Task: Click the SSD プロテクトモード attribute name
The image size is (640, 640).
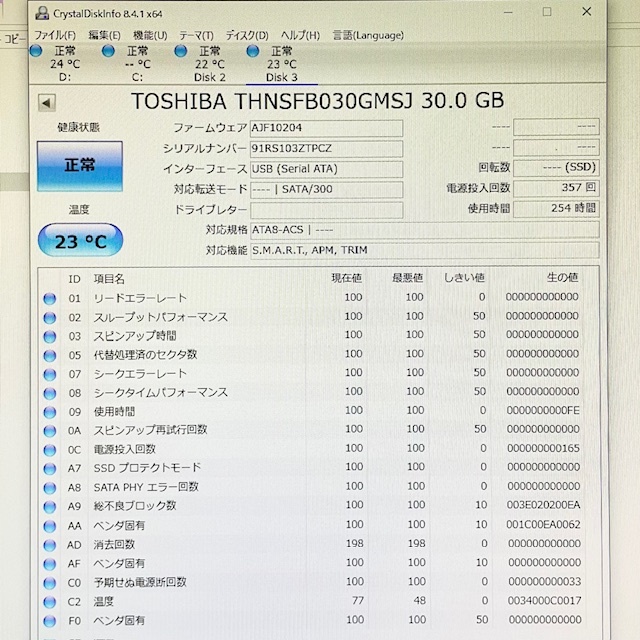Action: click(x=147, y=468)
